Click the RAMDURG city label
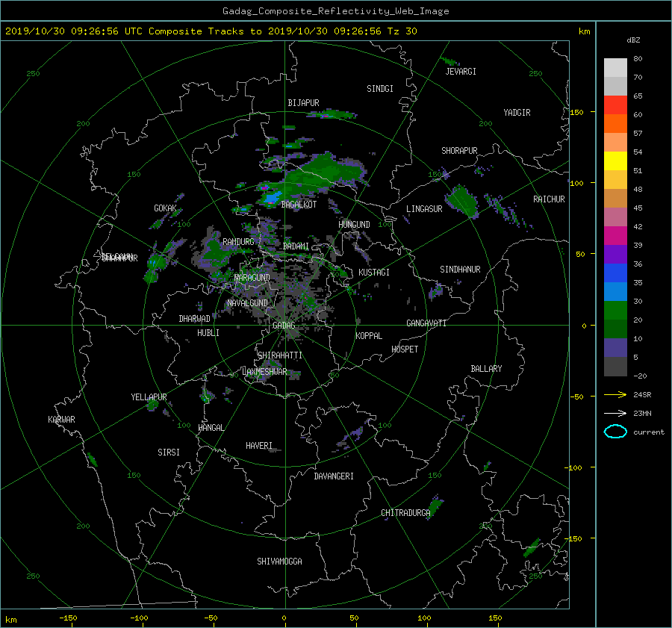 238,242
